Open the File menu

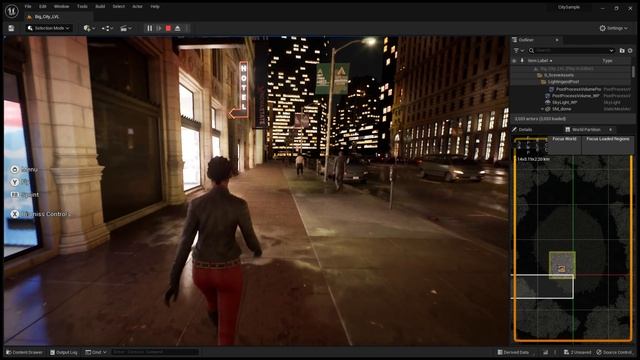coord(28,7)
